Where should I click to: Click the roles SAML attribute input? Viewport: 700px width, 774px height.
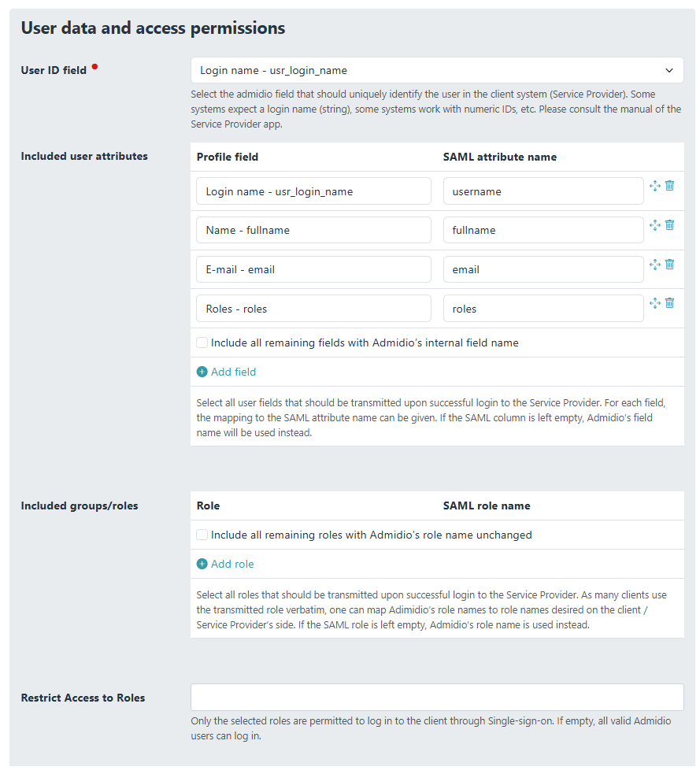[x=543, y=309]
